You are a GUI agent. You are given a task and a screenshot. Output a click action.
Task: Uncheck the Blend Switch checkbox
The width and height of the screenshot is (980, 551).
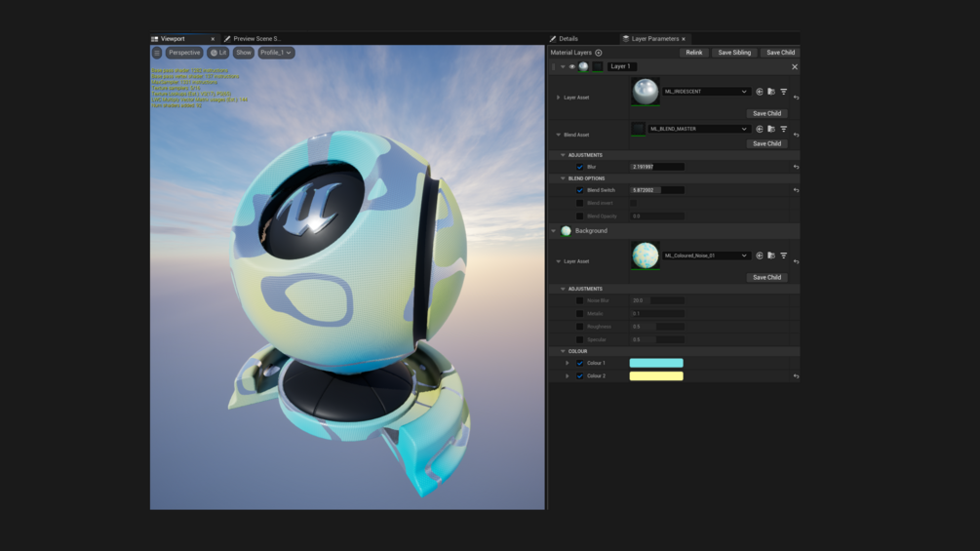pos(579,190)
